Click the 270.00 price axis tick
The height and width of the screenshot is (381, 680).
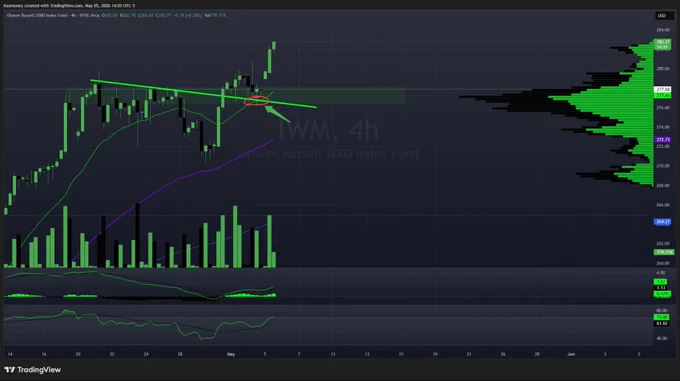coord(662,166)
